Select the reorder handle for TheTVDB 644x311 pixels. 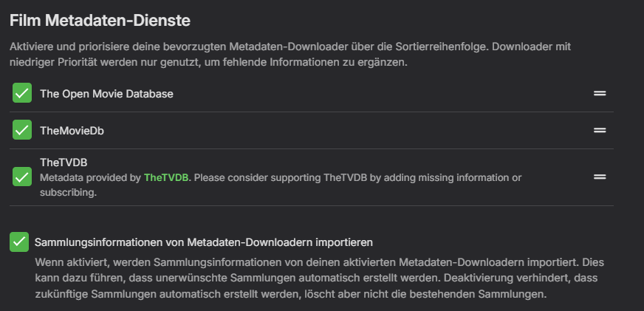tap(600, 177)
